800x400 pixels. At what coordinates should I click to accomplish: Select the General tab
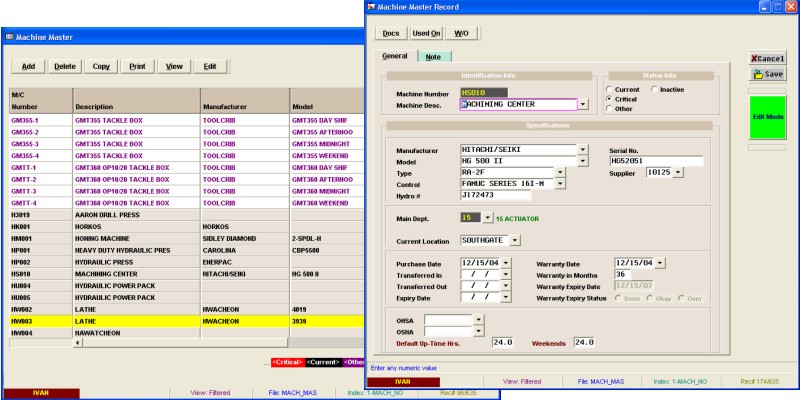[394, 56]
